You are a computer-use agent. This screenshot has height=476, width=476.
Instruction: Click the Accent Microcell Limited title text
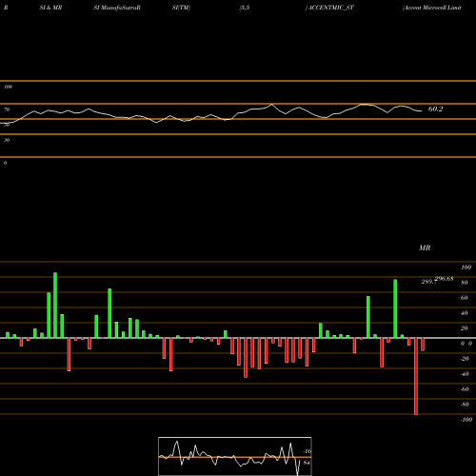[431, 8]
